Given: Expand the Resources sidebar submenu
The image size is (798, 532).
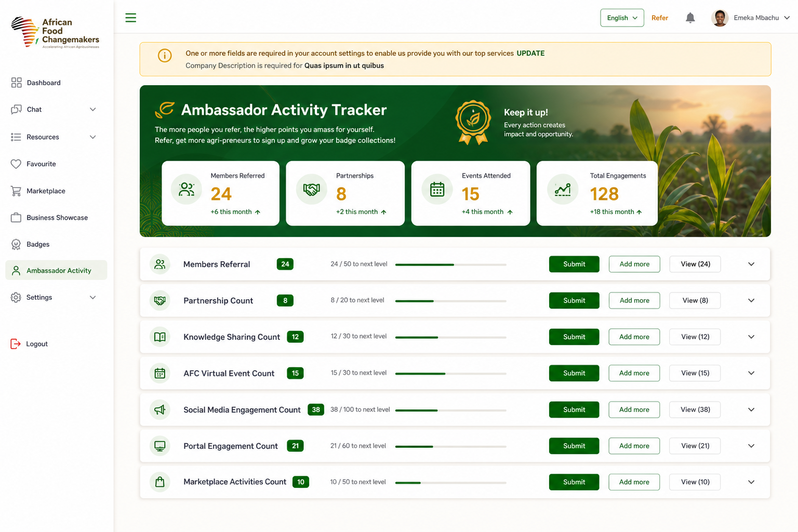Looking at the screenshot, I should [93, 137].
